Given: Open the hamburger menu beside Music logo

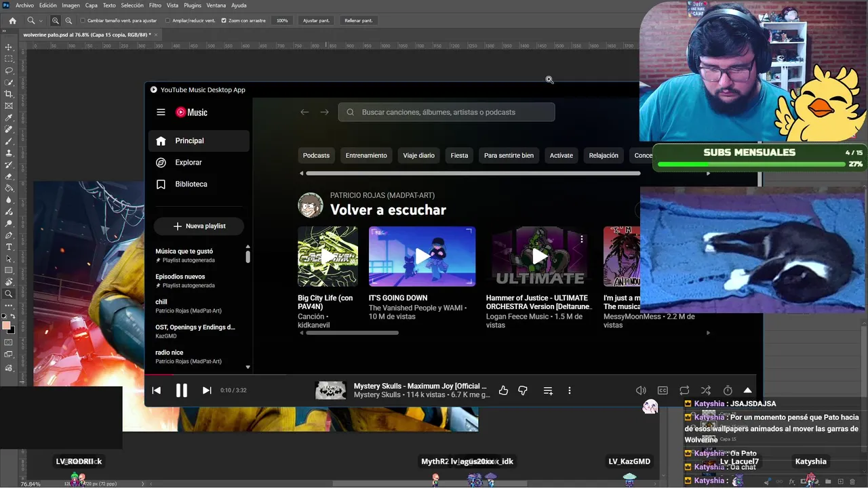Looking at the screenshot, I should click(161, 113).
